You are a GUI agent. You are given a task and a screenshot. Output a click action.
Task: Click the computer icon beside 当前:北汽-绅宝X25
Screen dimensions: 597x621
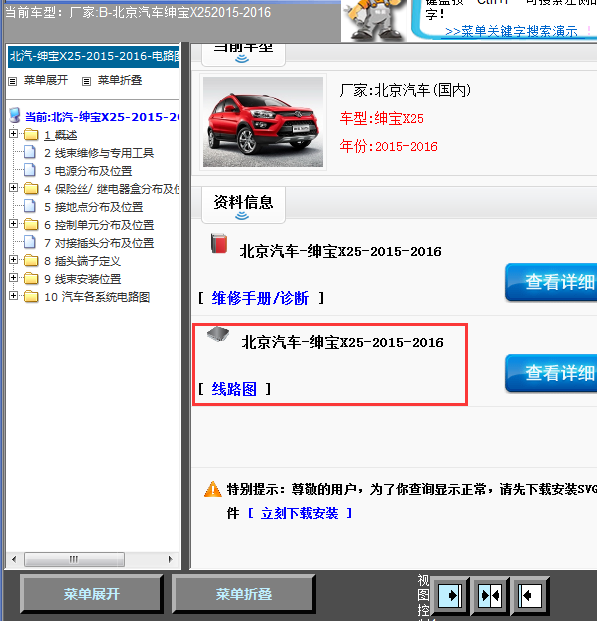point(15,116)
